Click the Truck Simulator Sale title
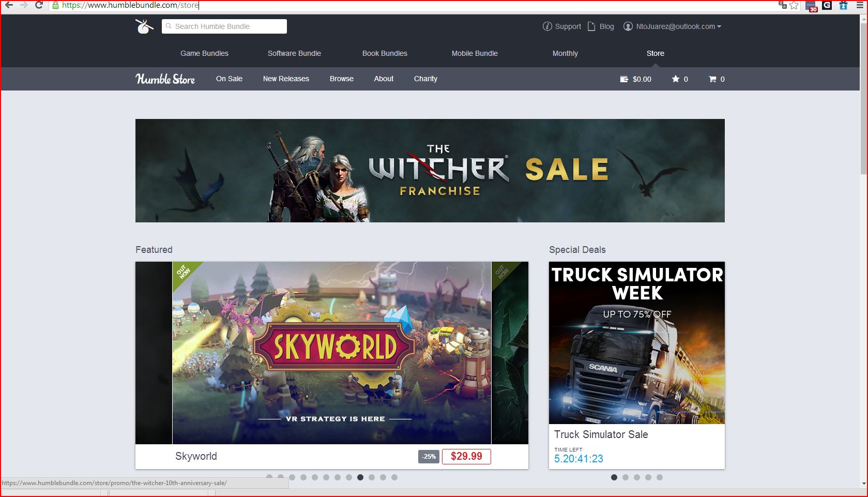This screenshot has width=868, height=497. point(601,434)
